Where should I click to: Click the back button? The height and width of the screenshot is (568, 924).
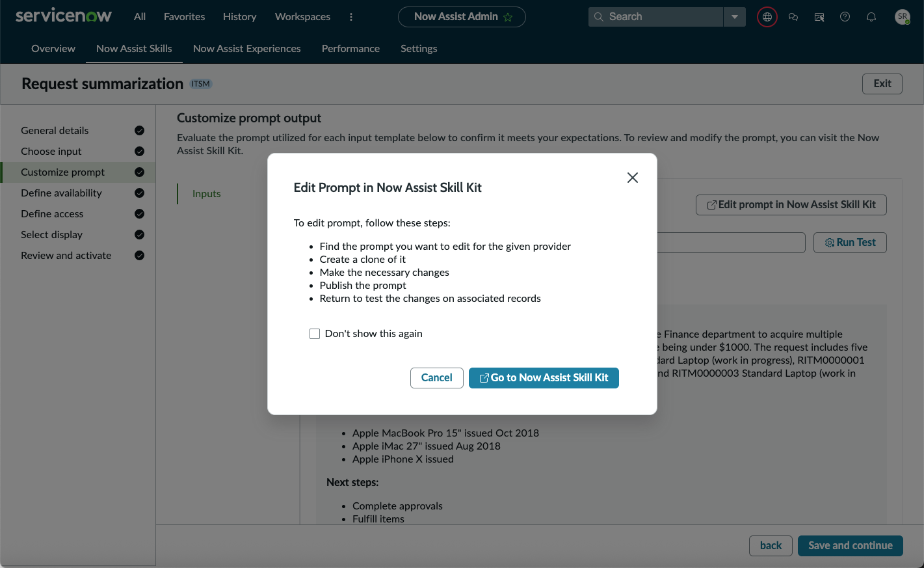click(771, 546)
